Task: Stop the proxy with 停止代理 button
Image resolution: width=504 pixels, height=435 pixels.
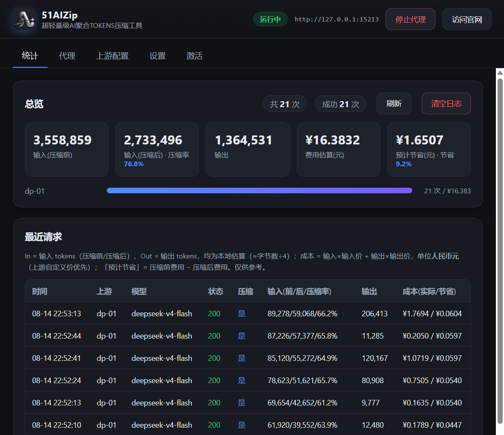Action: point(410,19)
